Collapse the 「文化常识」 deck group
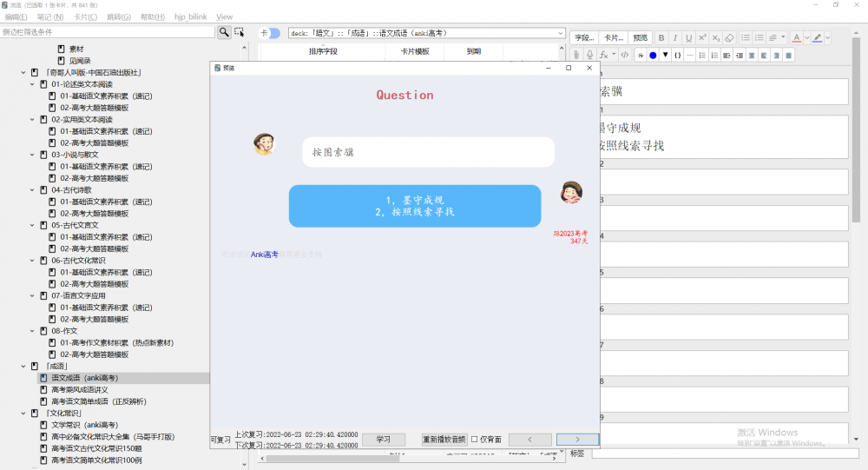Viewport: 868px width, 470px height. [x=23, y=413]
